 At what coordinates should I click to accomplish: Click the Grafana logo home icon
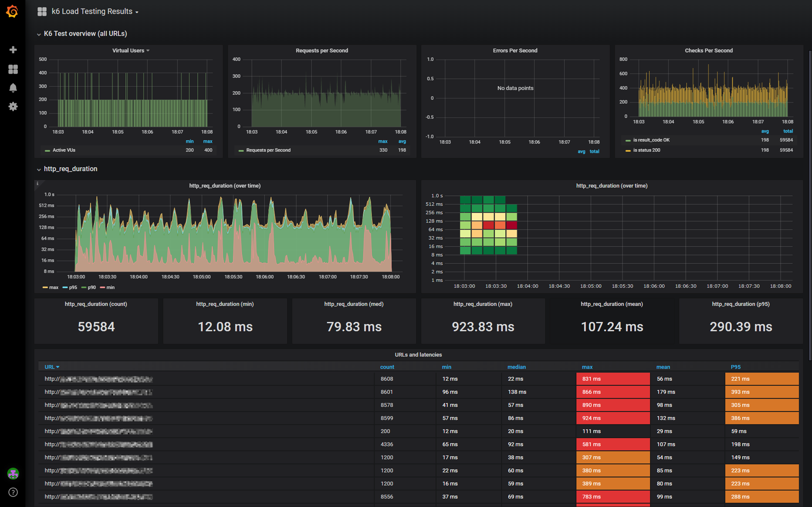pos(12,12)
